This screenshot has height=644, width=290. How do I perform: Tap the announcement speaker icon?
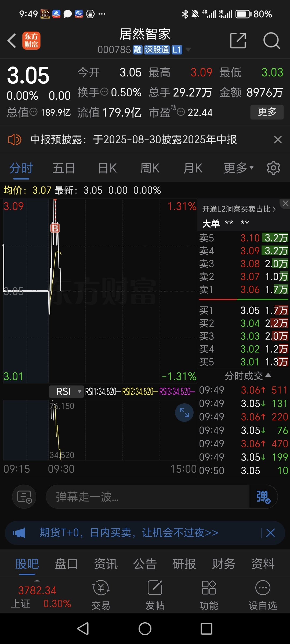click(15, 140)
